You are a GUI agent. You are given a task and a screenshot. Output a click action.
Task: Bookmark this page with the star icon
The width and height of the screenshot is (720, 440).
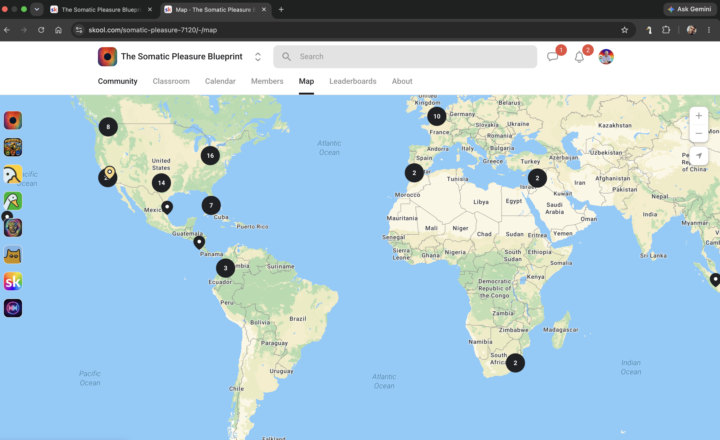[x=624, y=30]
